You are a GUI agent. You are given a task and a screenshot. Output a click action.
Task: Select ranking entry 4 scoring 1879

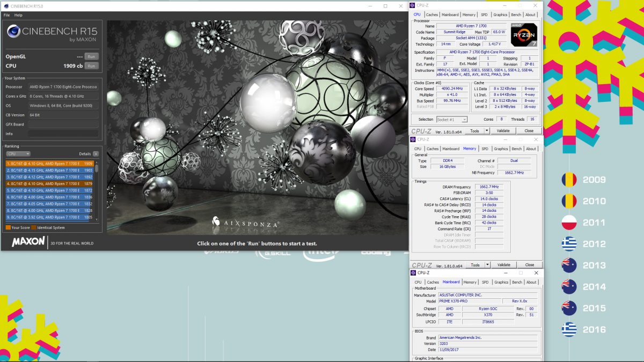50,183
